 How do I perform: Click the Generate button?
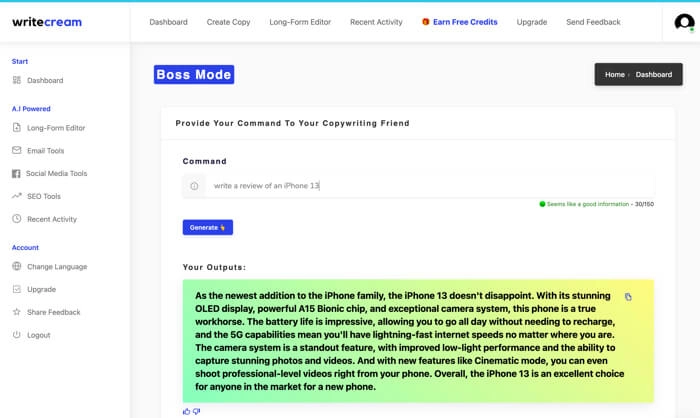click(x=208, y=227)
